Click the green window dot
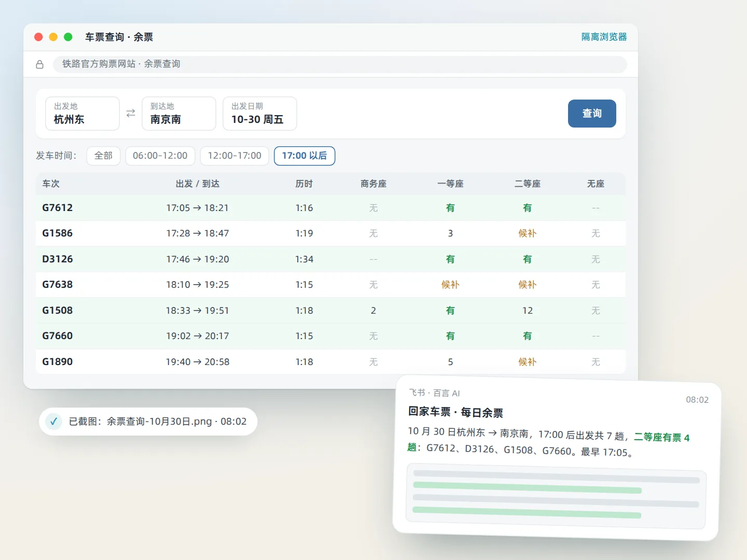The height and width of the screenshot is (560, 747). (x=68, y=37)
